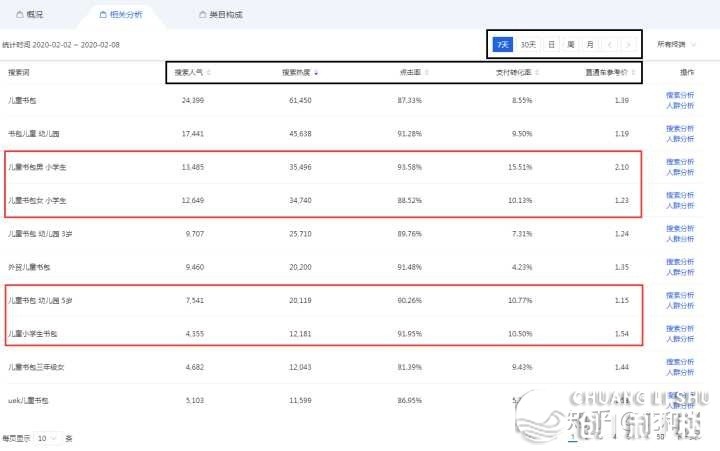Go to next period arrow

point(628,45)
